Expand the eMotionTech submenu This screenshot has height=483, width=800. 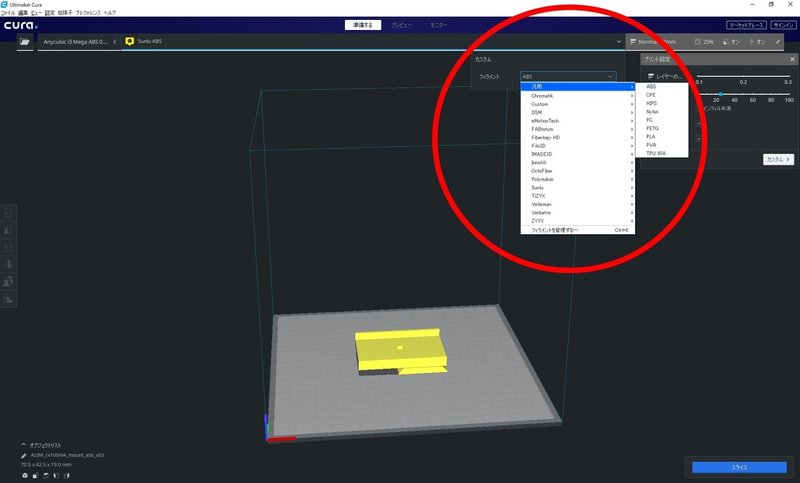[578, 121]
